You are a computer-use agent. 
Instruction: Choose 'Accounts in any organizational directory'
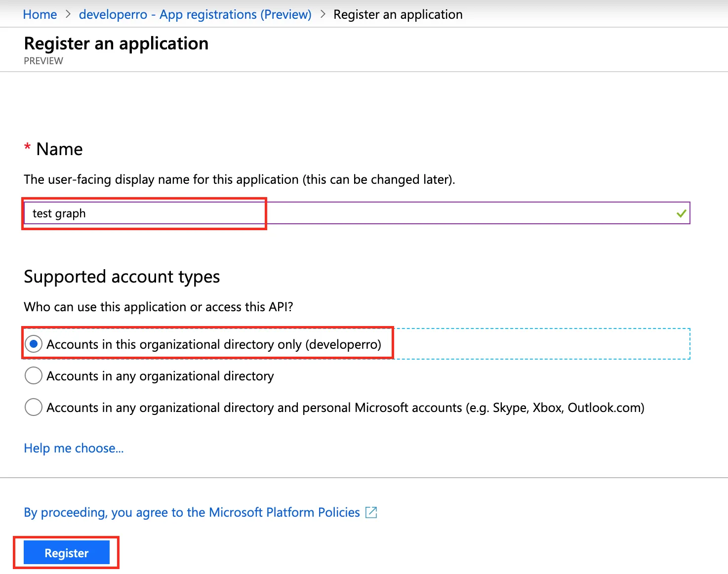[33, 375]
